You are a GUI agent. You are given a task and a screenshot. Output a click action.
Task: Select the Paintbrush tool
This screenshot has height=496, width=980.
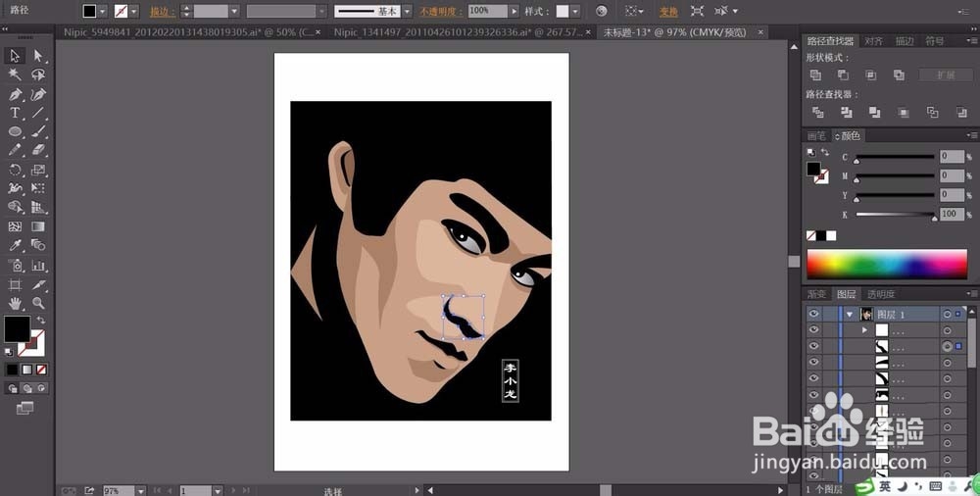click(38, 132)
